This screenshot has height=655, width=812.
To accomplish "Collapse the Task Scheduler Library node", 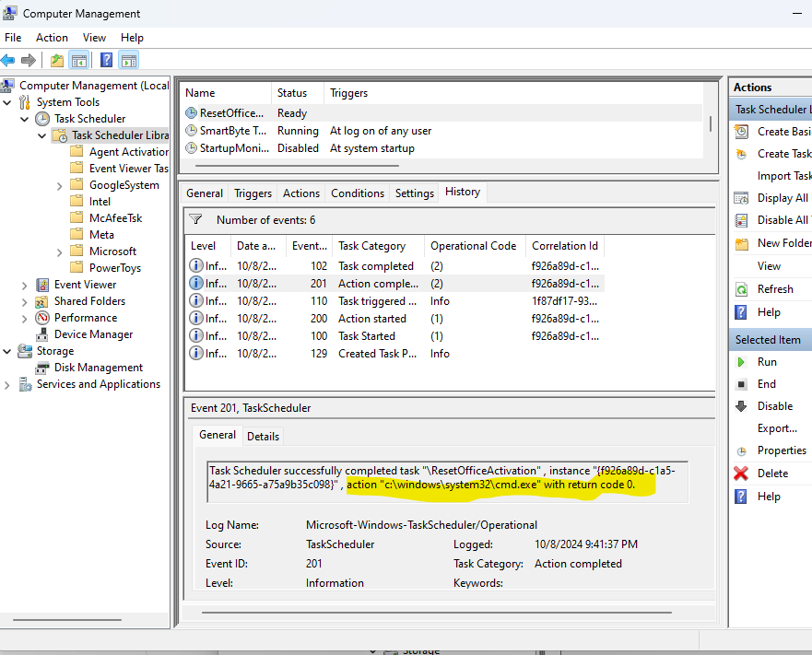I will 42,135.
